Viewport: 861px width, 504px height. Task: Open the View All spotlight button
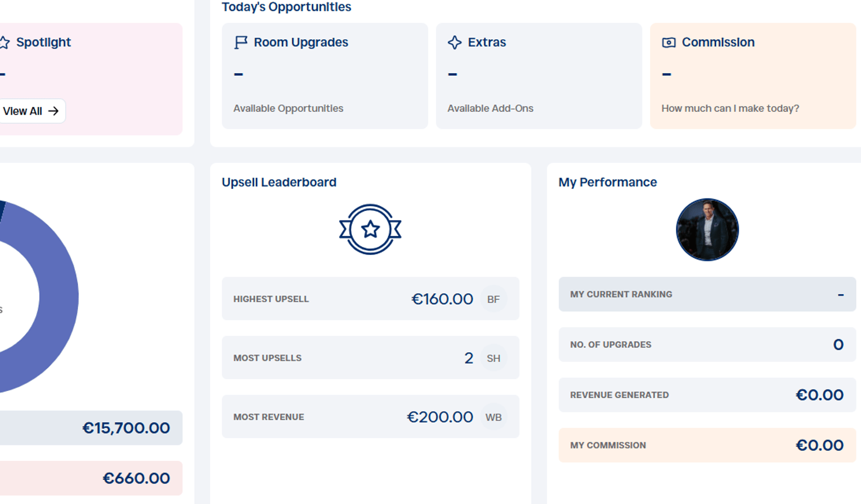tap(31, 111)
